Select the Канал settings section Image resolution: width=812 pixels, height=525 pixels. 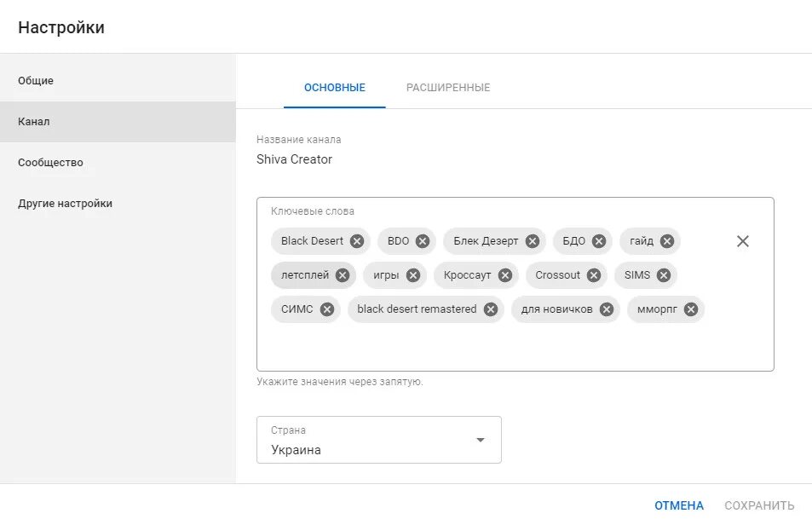(118, 122)
